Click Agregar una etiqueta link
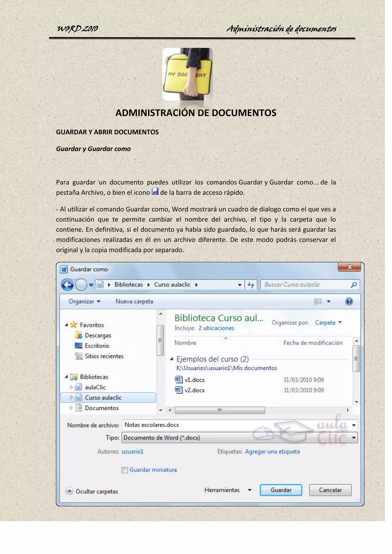Image resolution: width=392 pixels, height=554 pixels. tap(272, 451)
